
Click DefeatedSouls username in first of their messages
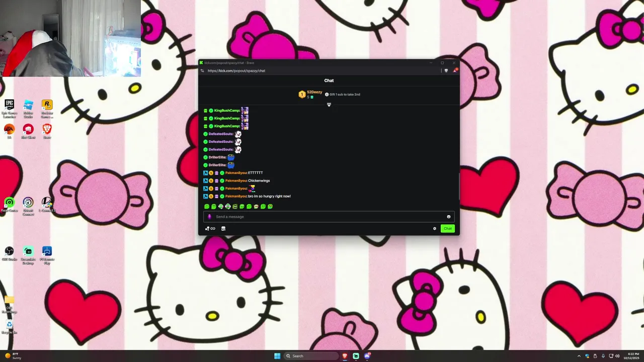tap(220, 134)
